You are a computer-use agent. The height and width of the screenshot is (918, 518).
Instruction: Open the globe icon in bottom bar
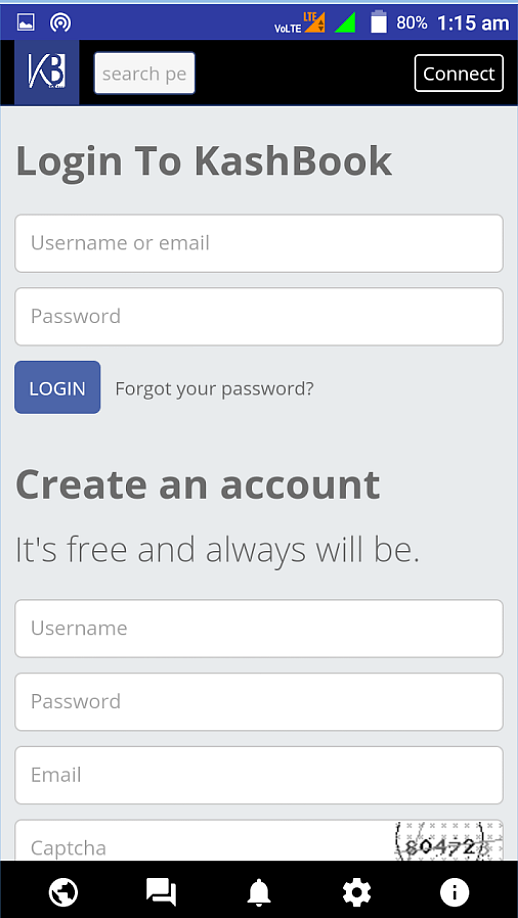[63, 892]
